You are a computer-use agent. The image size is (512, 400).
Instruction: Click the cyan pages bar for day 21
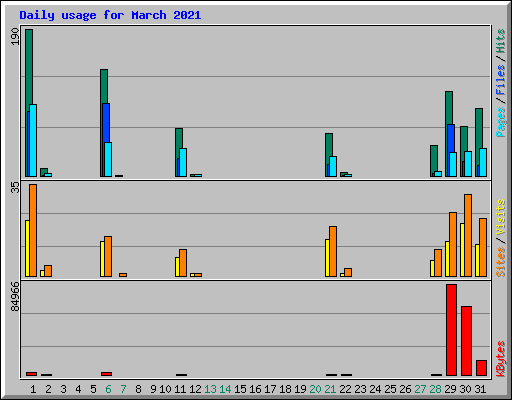(x=333, y=166)
